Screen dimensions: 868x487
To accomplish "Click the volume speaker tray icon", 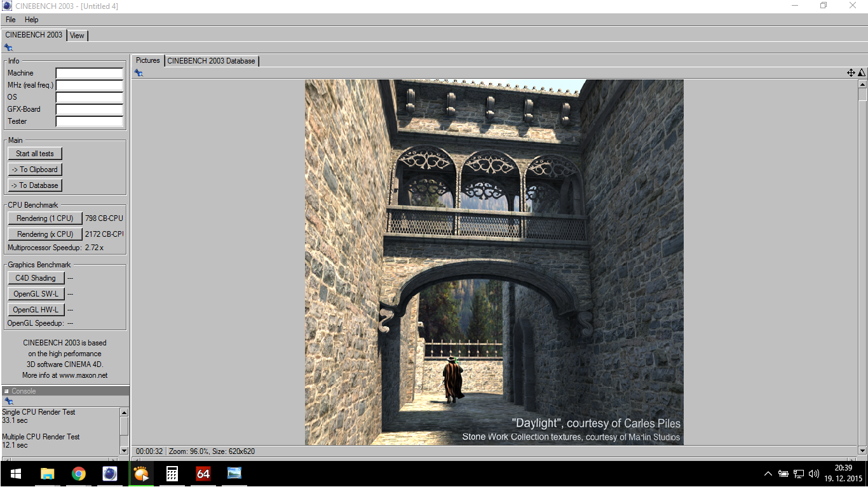I will point(814,474).
